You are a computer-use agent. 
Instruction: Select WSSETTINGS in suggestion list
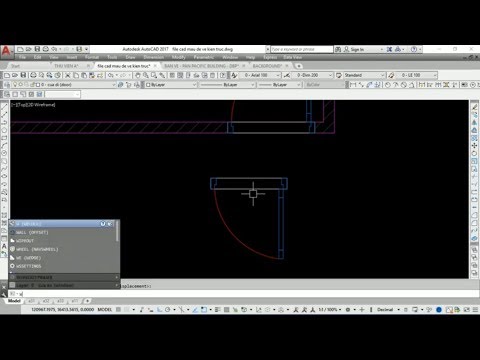click(63, 266)
